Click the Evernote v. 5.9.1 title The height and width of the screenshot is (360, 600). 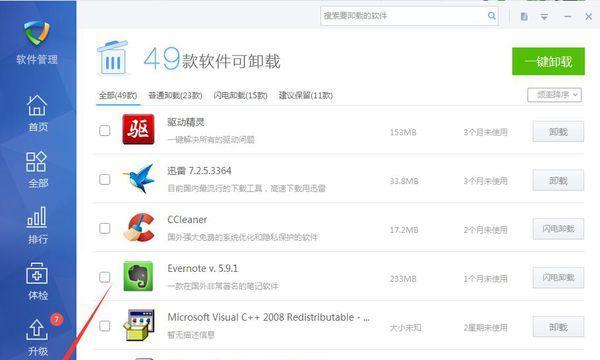tap(202, 269)
